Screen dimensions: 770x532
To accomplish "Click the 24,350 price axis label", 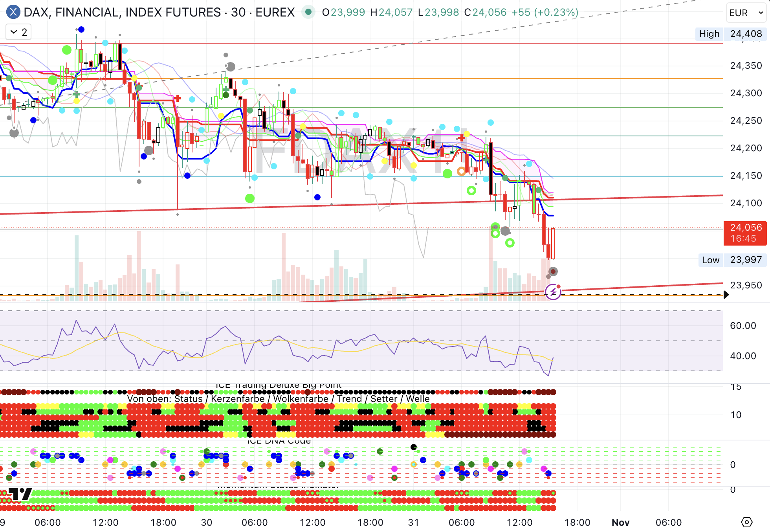I will (746, 66).
